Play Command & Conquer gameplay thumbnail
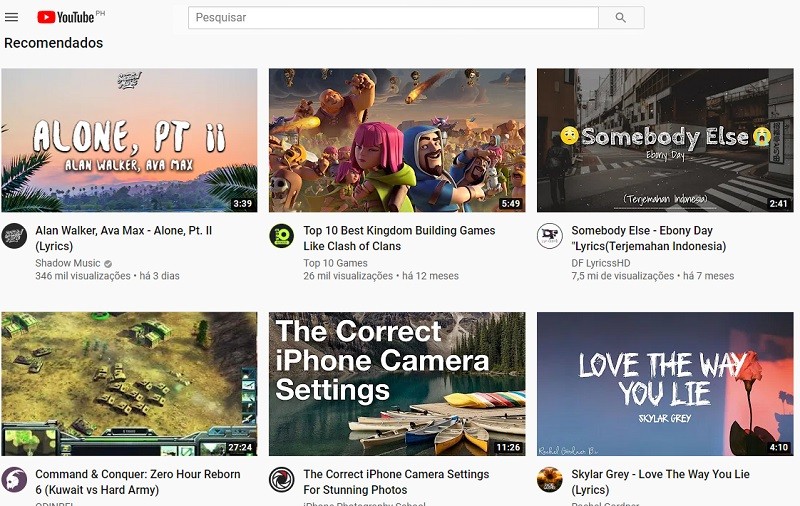This screenshot has height=506, width=800. [x=129, y=384]
